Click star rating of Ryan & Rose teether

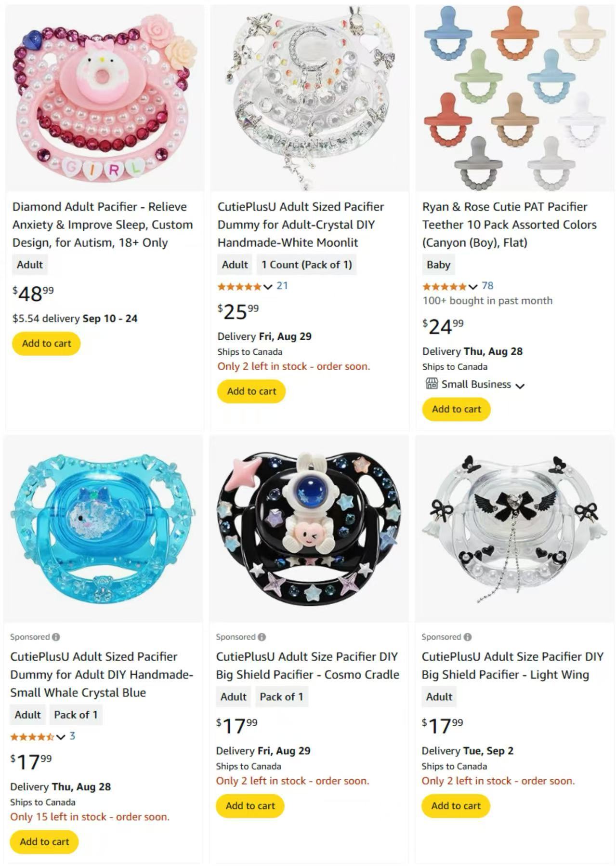coord(444,286)
